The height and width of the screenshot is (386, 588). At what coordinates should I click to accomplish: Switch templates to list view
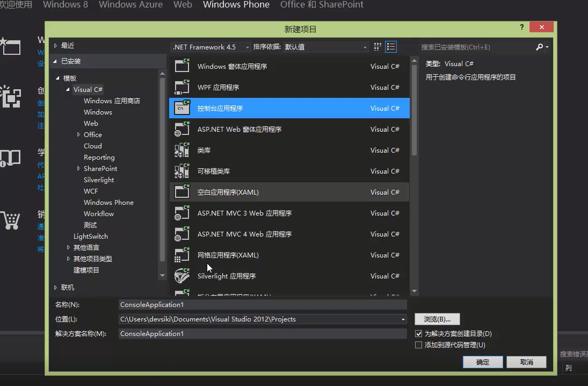(391, 47)
